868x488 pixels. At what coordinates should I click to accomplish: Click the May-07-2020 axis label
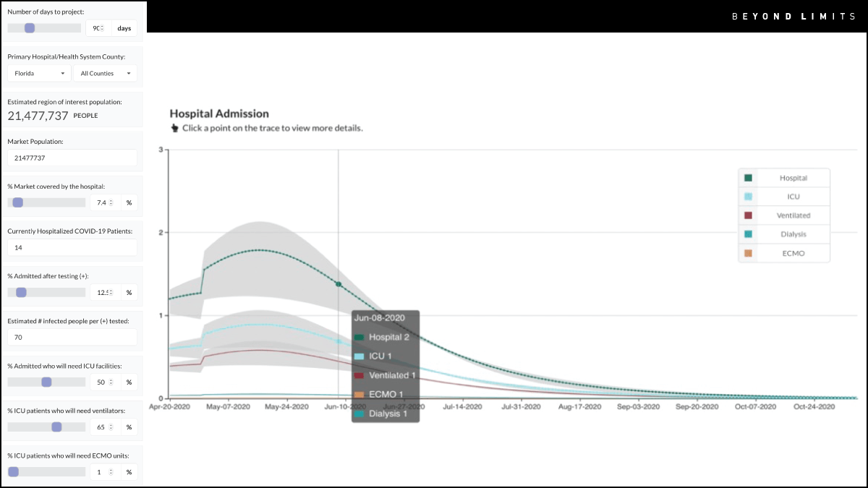(x=228, y=407)
